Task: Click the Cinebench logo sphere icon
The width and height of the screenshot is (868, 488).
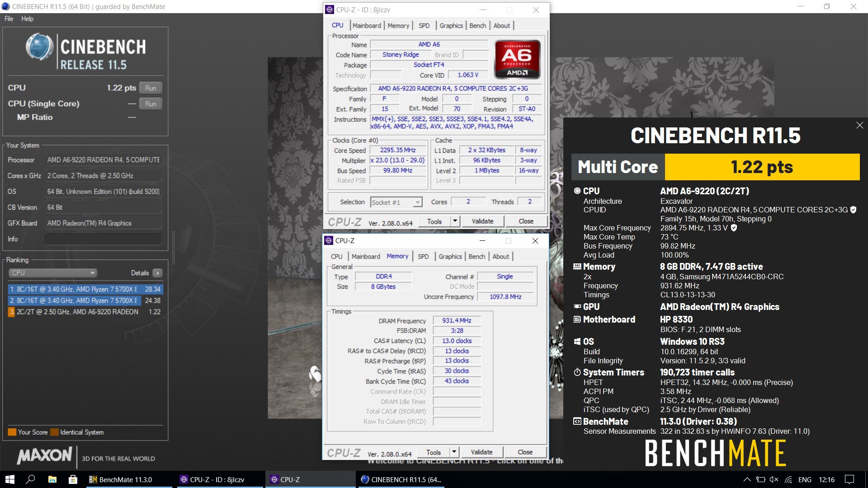Action: (39, 47)
